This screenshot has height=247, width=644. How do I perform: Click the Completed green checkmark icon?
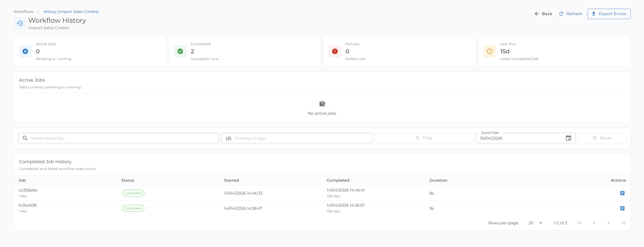(x=180, y=51)
